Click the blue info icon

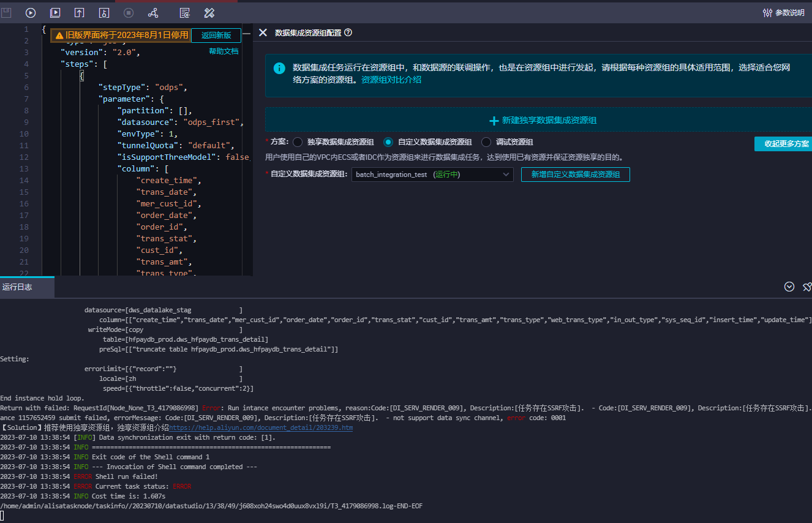pyautogui.click(x=279, y=68)
